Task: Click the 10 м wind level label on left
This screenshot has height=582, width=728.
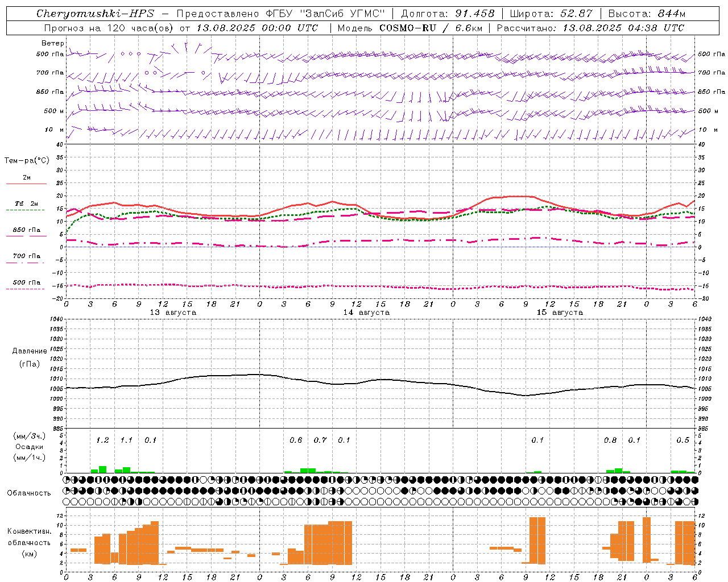Action: (55, 130)
